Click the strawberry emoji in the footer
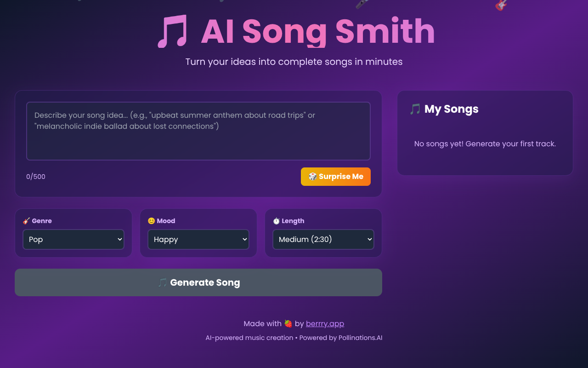This screenshot has width=588, height=368. point(289,323)
